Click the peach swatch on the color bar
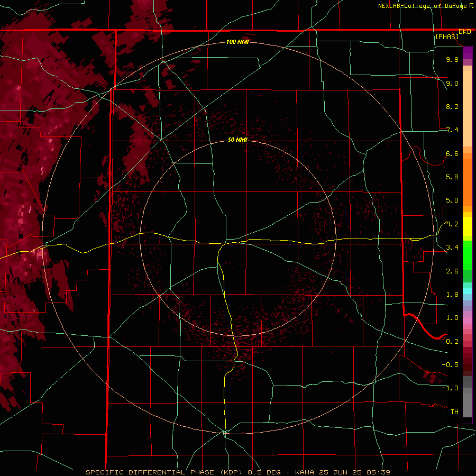Image resolution: width=476 pixels, height=476 pixels. point(467,108)
